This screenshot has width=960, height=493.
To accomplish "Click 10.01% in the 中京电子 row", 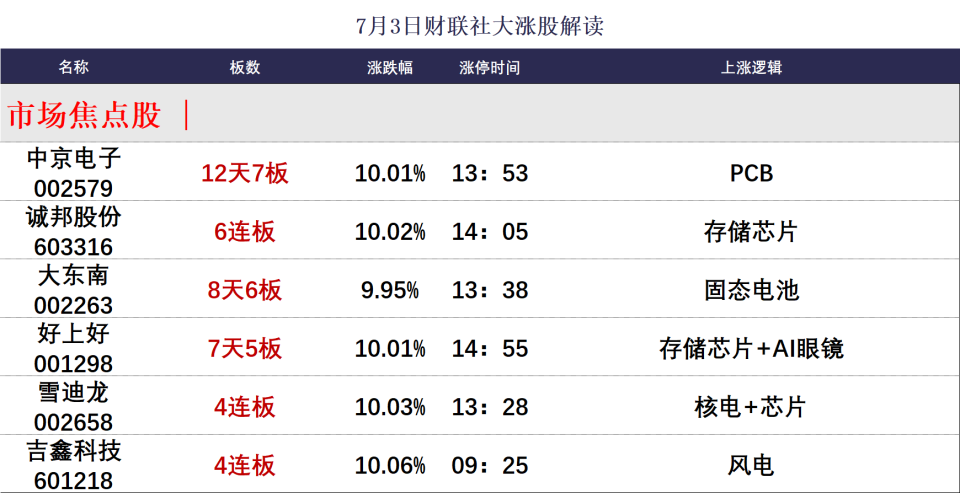I will [390, 174].
